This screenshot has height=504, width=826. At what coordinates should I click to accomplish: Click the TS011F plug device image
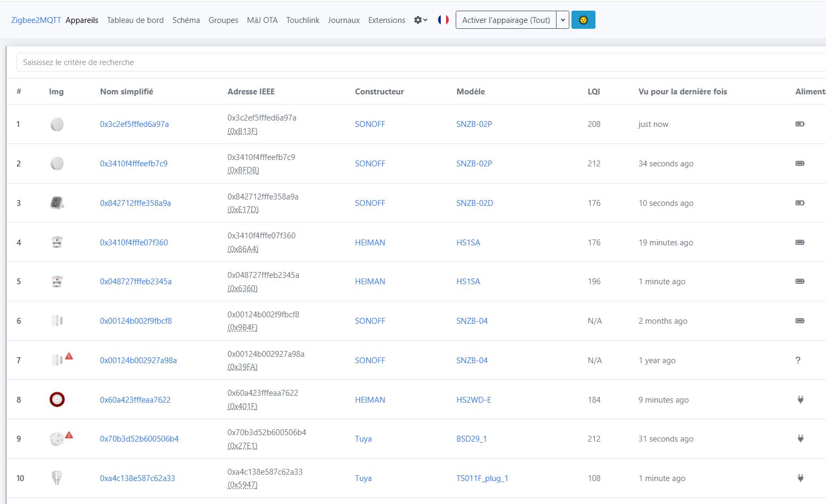click(x=57, y=478)
